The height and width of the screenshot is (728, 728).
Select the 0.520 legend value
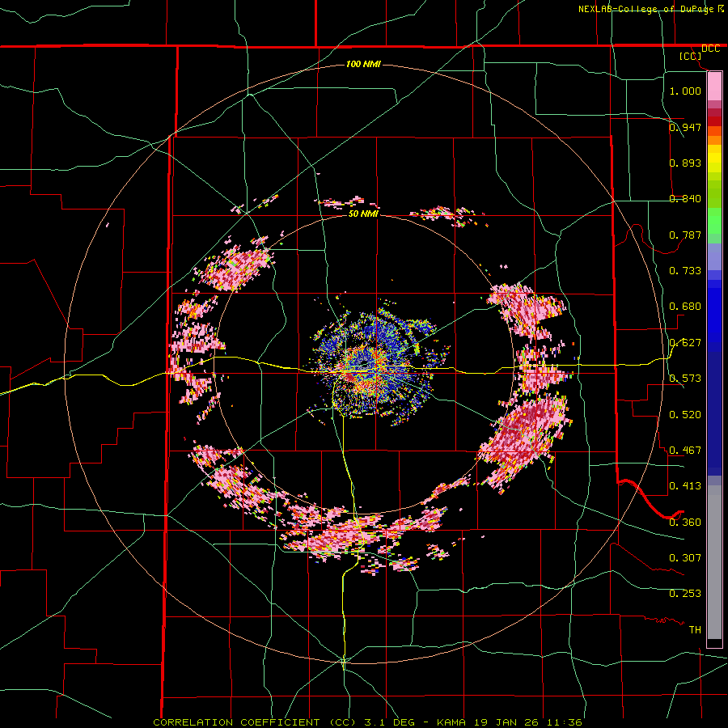click(x=685, y=414)
